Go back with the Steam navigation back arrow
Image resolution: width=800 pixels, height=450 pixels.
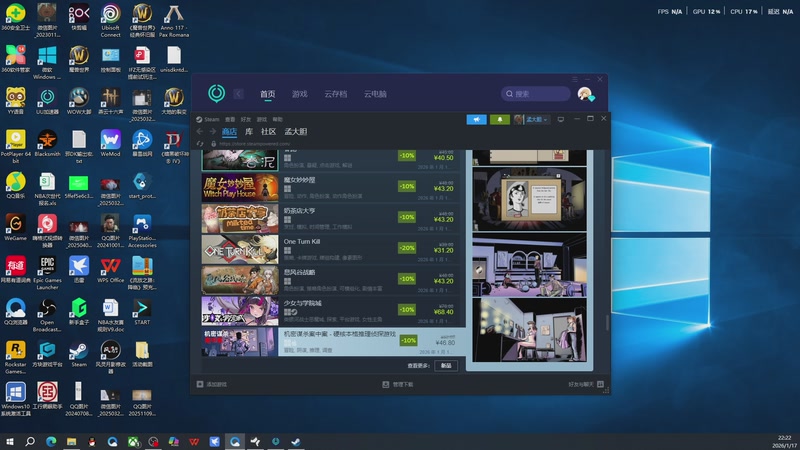click(200, 132)
